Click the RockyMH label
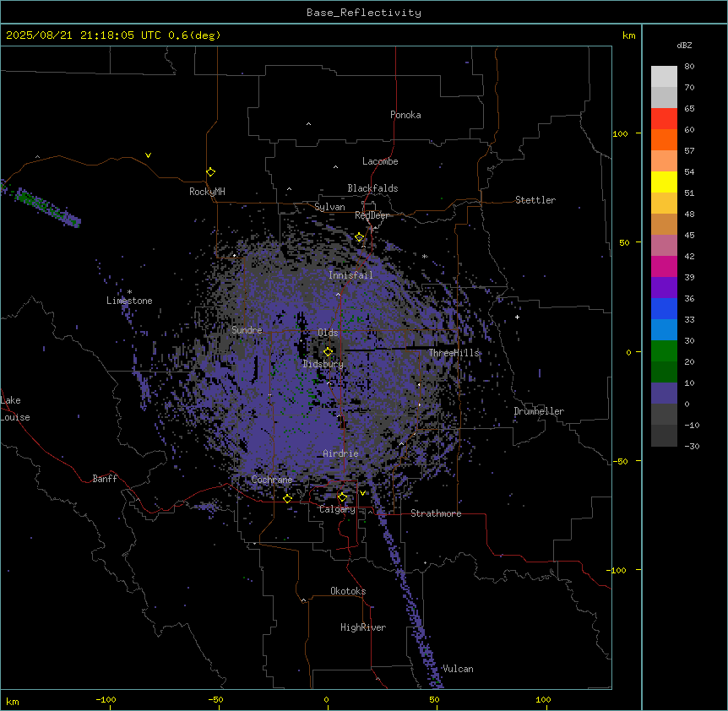728x711 pixels. tap(207, 192)
